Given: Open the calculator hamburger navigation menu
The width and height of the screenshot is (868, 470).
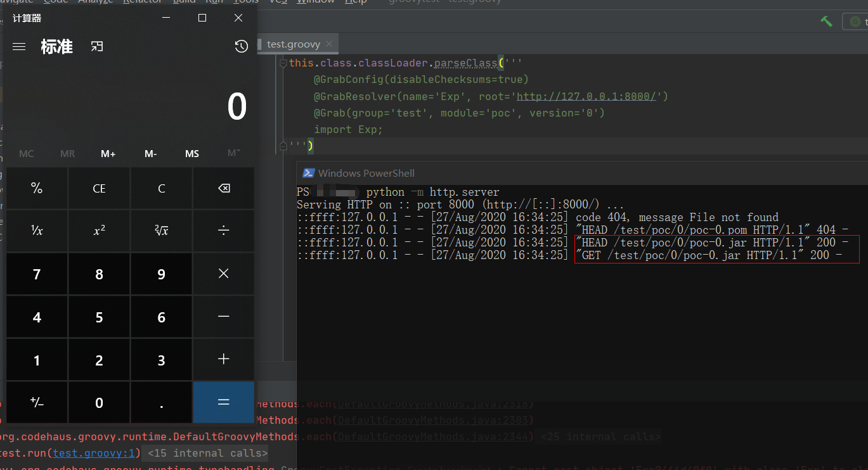Looking at the screenshot, I should 19,46.
